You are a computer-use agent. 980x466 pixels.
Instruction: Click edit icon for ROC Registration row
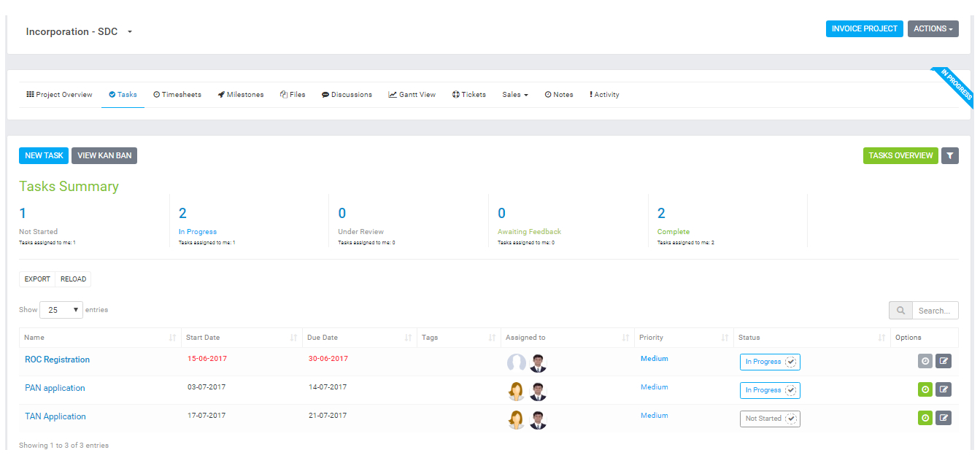point(944,361)
